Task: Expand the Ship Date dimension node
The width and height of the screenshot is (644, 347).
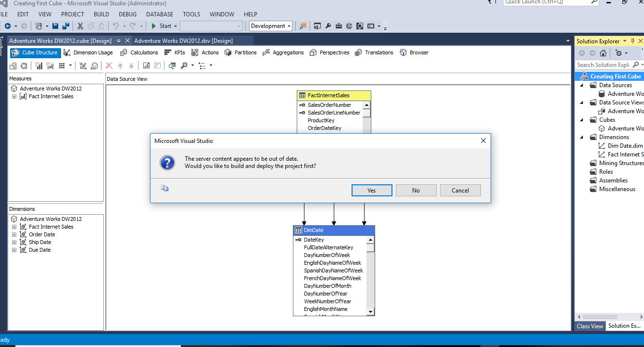Action: coord(14,242)
